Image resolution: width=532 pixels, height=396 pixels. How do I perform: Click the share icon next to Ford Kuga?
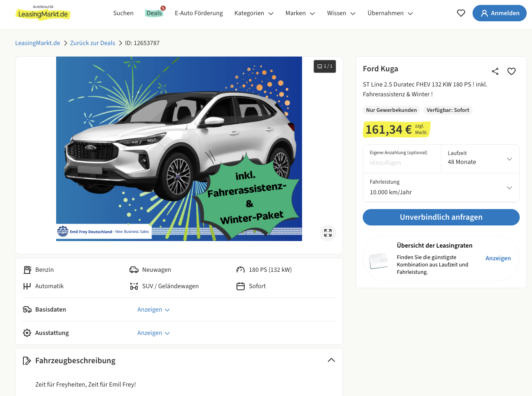pyautogui.click(x=495, y=71)
